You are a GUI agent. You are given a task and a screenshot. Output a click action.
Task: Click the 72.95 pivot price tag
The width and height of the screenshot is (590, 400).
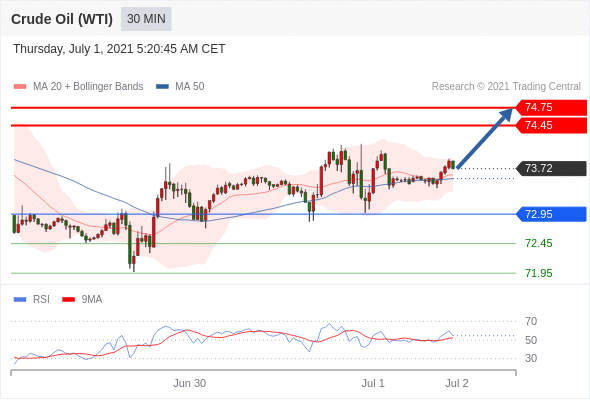(x=551, y=214)
